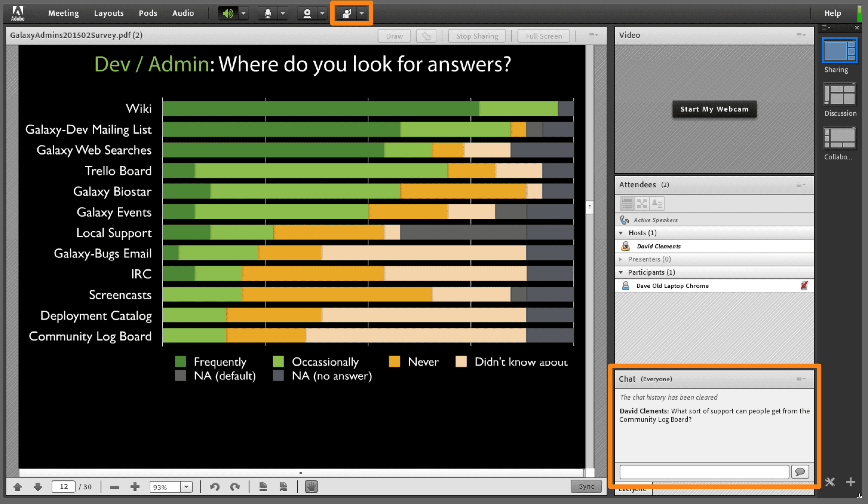Expand the Presenters group
868x504 pixels.
pos(621,259)
